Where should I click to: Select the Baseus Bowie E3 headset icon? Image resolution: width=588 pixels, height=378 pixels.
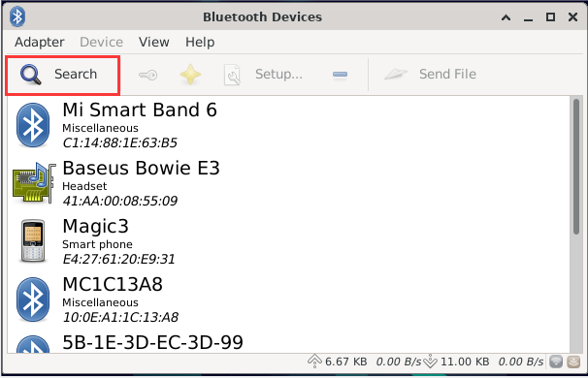click(x=34, y=183)
